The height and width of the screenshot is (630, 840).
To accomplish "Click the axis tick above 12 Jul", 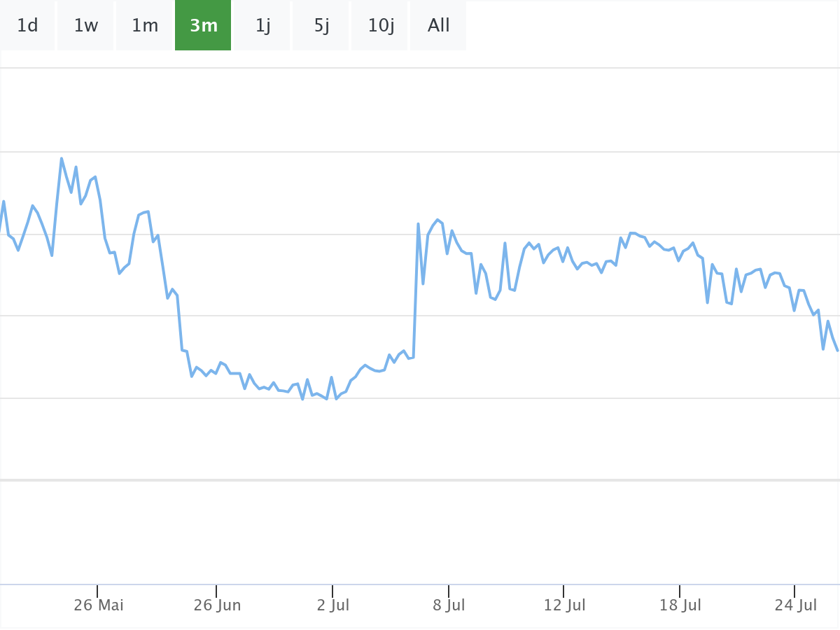I will (563, 591).
